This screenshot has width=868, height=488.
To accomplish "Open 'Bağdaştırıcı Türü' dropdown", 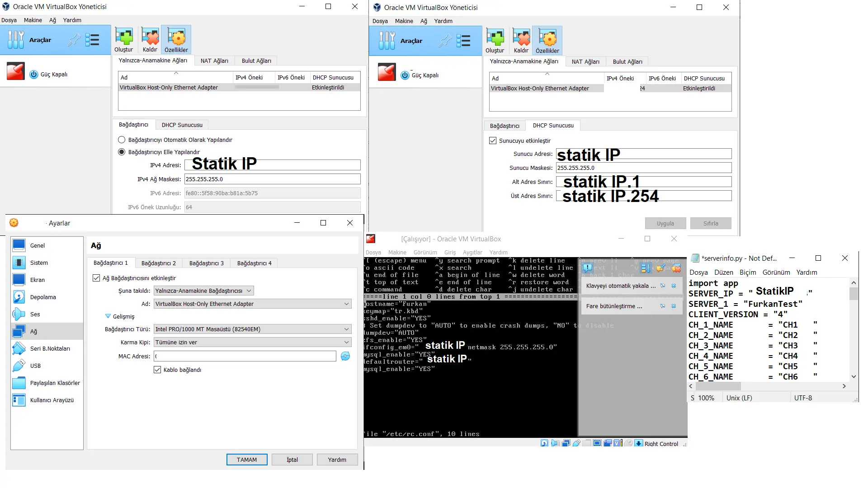I will point(253,329).
